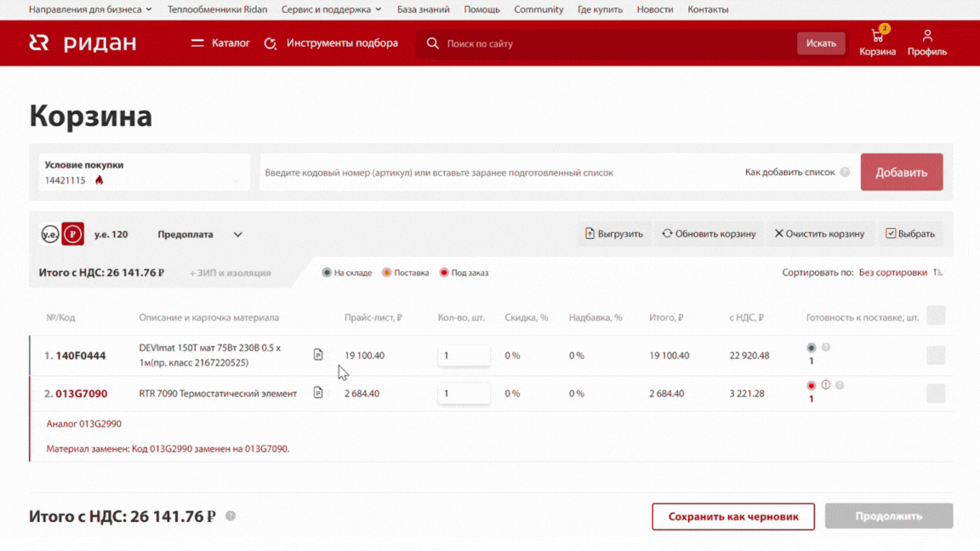Viewport: 980px width, 551px height.
Task: Enable the Выбрать selection checkbox
Action: pyautogui.click(x=892, y=233)
